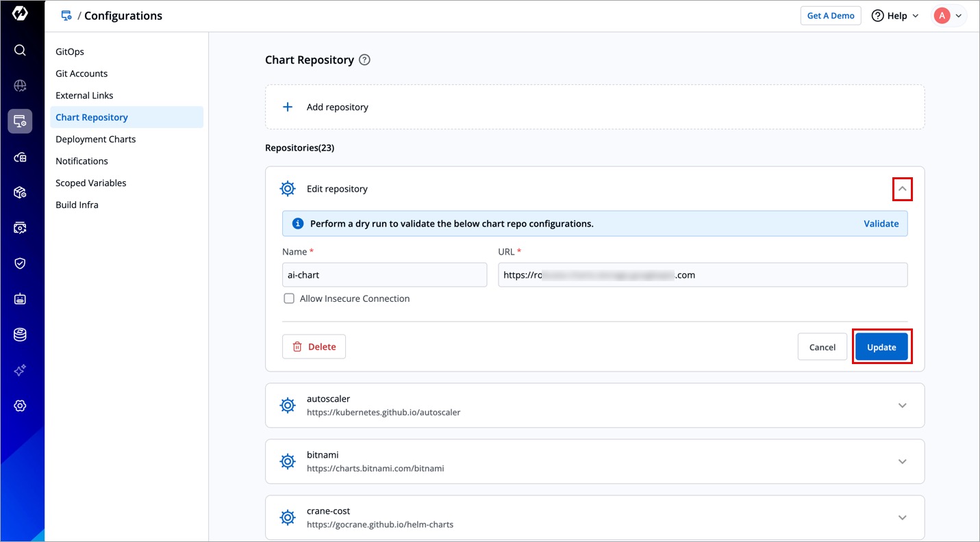Click the Devtron logo at top left
980x542 pixels.
(20, 14)
